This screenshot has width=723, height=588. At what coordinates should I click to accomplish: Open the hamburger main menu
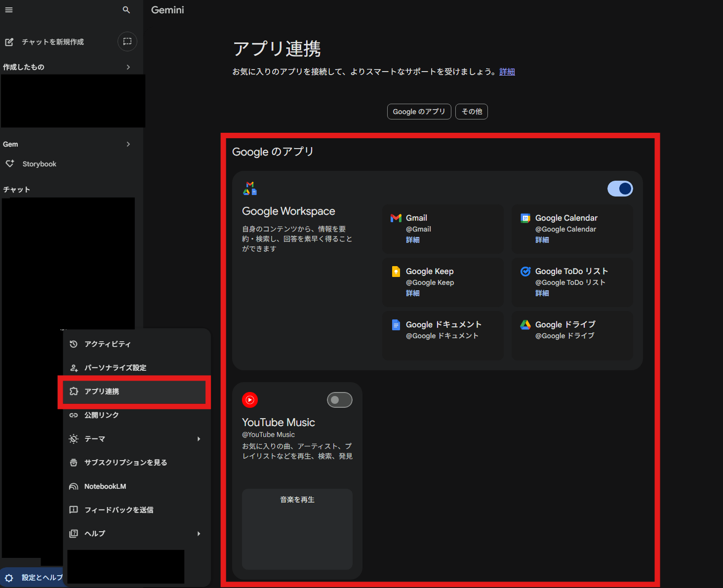click(9, 10)
